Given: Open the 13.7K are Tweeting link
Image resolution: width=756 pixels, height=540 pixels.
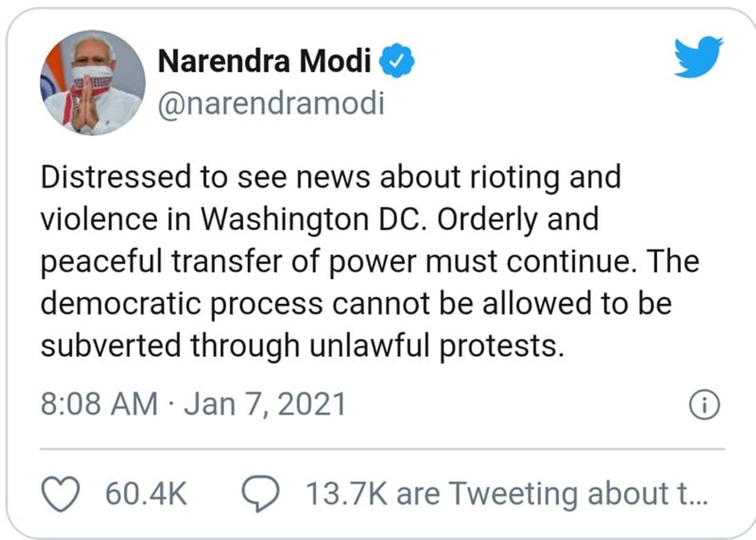Looking at the screenshot, I should click(505, 494).
